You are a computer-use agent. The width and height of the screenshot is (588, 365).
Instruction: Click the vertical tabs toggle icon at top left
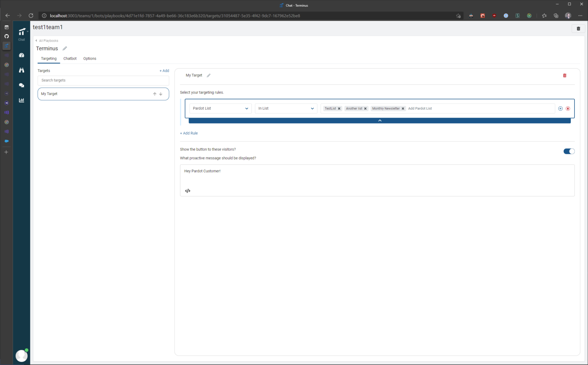(x=6, y=27)
